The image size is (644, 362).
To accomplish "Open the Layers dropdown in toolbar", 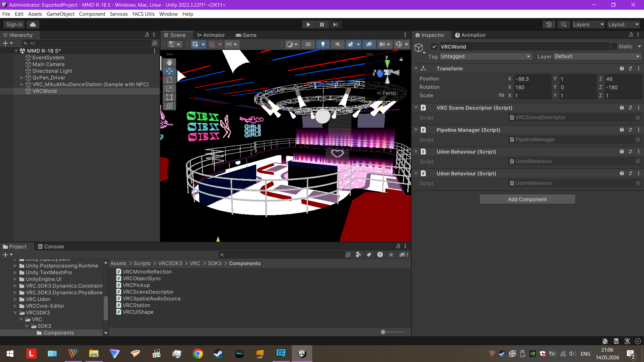I will pos(588,24).
